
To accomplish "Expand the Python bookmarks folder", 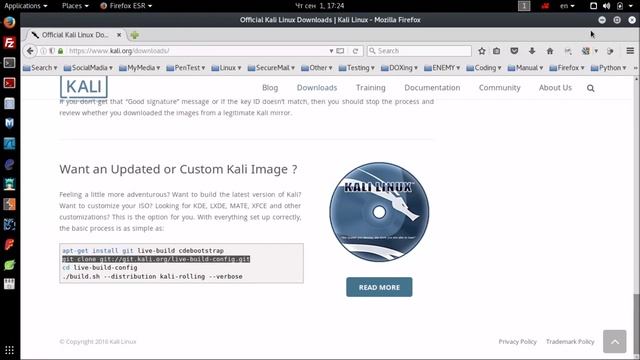I will 609,68.
